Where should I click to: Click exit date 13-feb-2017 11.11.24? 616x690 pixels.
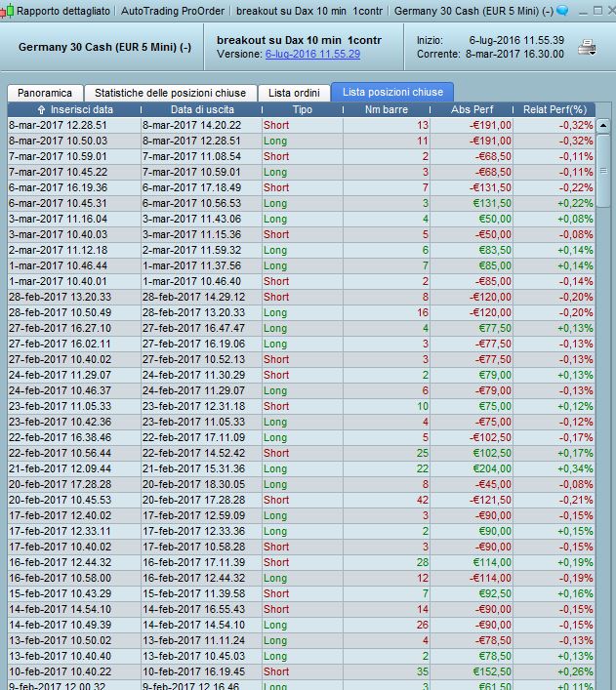[193, 640]
